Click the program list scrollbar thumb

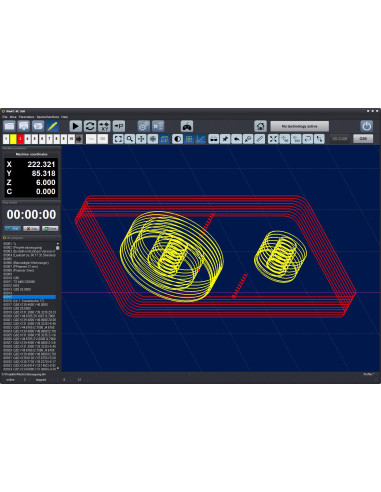point(58,248)
